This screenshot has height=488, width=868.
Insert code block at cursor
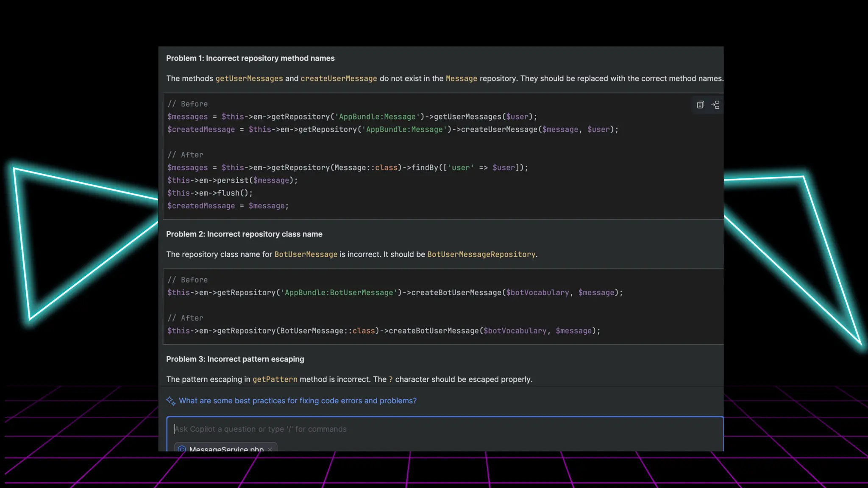click(x=715, y=105)
